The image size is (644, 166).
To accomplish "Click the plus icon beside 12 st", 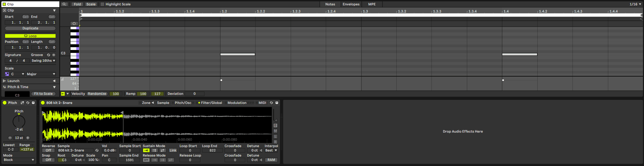I will (x=28, y=138).
